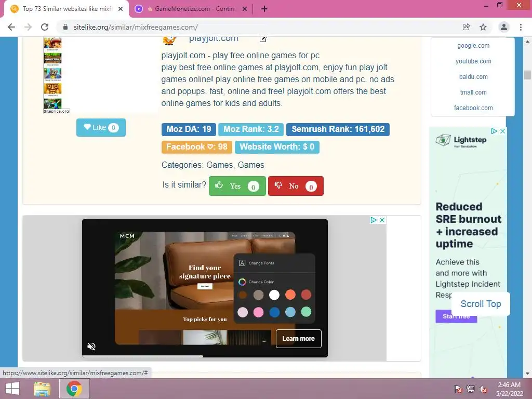Viewport: 532px width, 399px height.
Task: Click the Chrome taskbar icon
Action: point(74,389)
